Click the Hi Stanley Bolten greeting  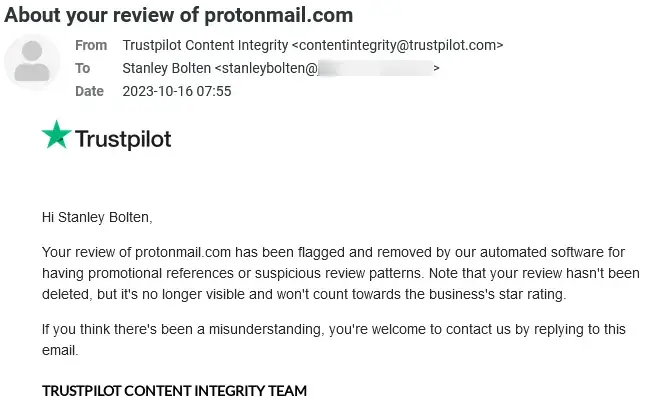pyautogui.click(x=97, y=216)
